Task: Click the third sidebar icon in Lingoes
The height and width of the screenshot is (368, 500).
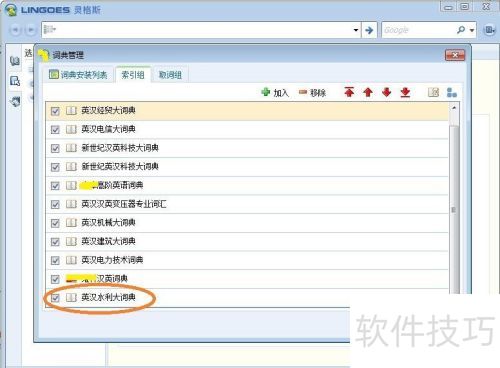Action: [15, 101]
